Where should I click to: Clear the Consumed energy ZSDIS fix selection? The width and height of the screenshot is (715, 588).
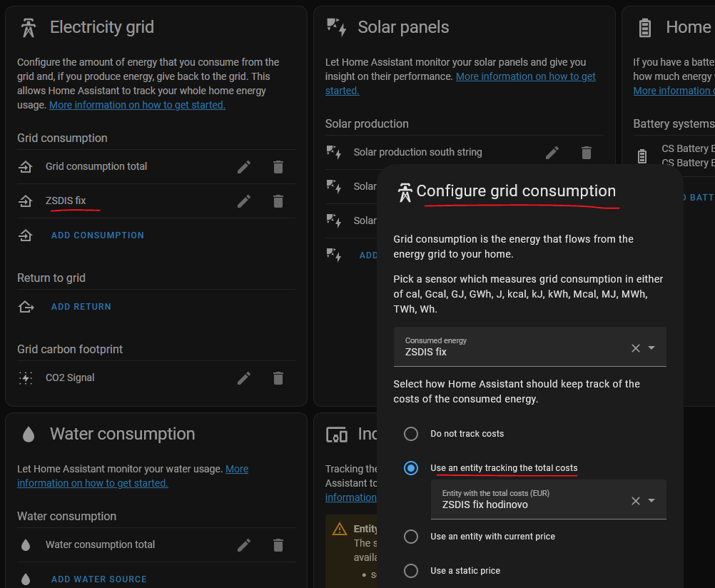pyautogui.click(x=636, y=348)
